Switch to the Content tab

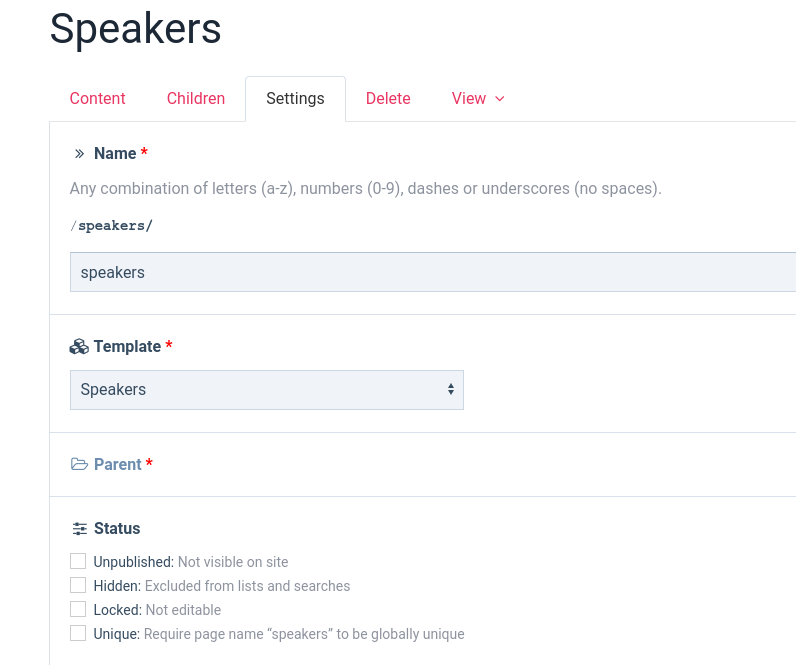point(97,99)
